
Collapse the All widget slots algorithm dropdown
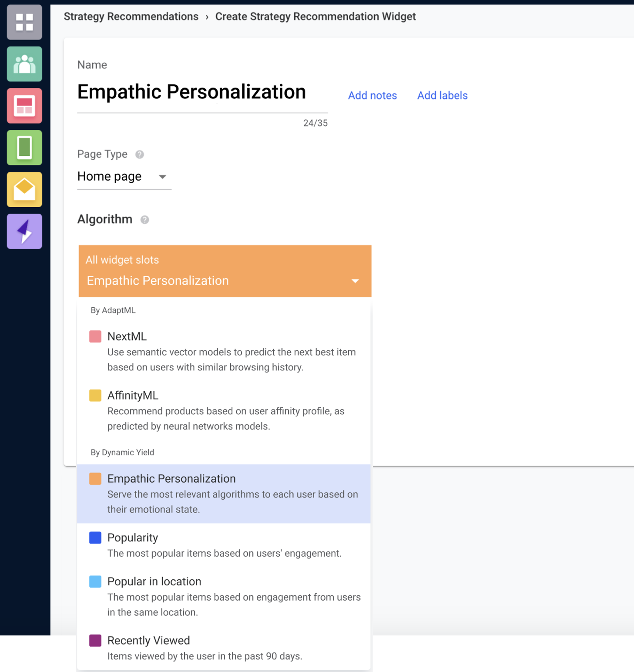point(225,271)
